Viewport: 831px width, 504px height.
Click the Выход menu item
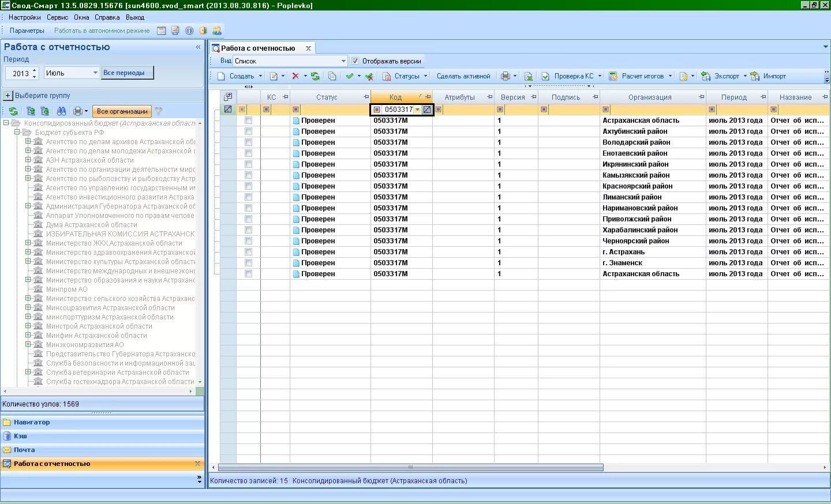(135, 17)
